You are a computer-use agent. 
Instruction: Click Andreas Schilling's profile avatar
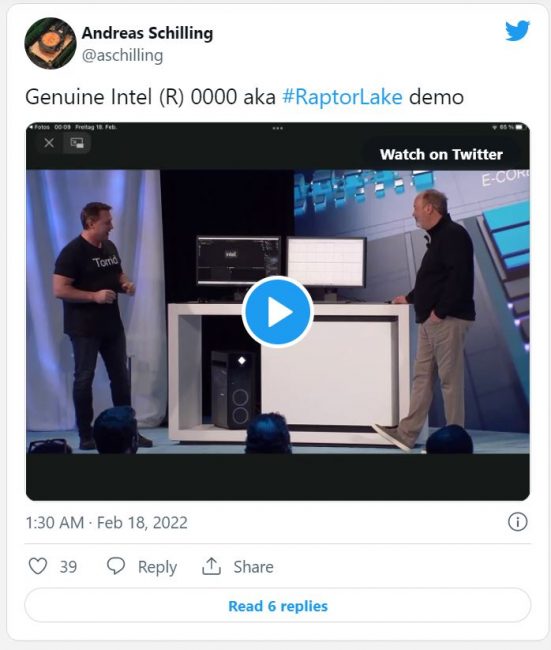pyautogui.click(x=50, y=43)
